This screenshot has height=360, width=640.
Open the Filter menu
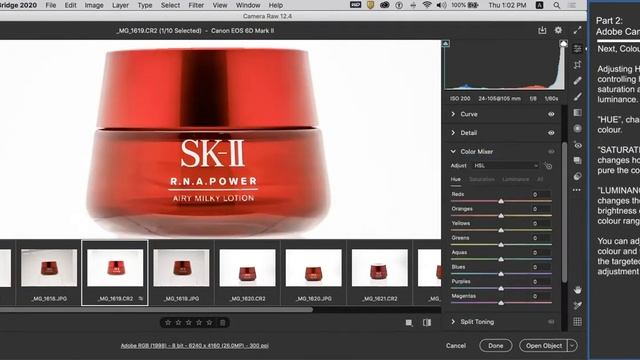(x=196, y=5)
